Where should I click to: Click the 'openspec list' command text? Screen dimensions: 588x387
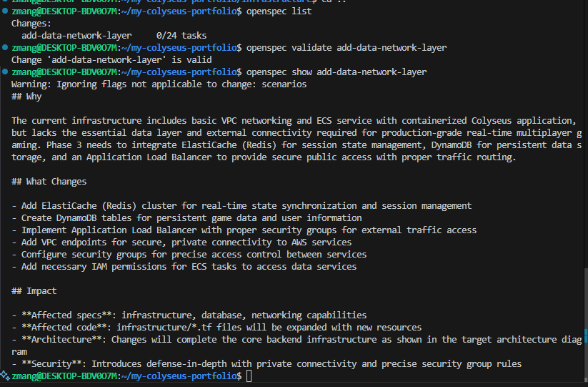coord(279,11)
